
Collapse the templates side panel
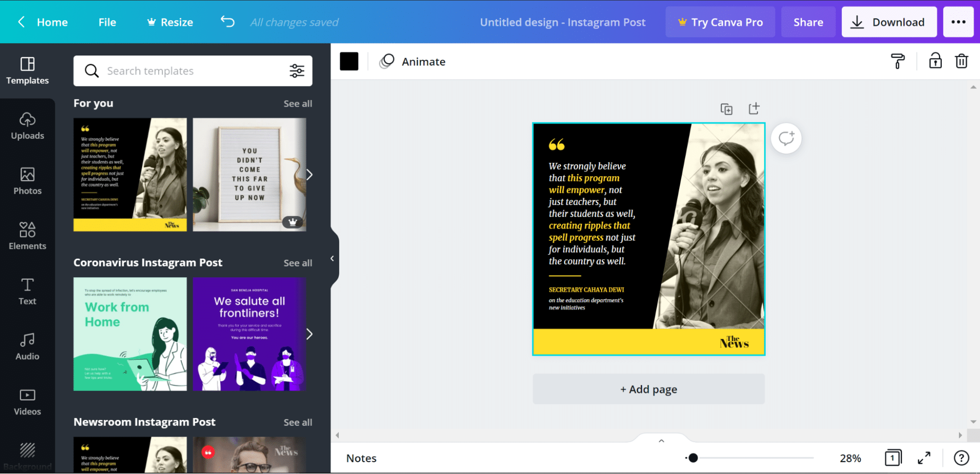tap(332, 259)
